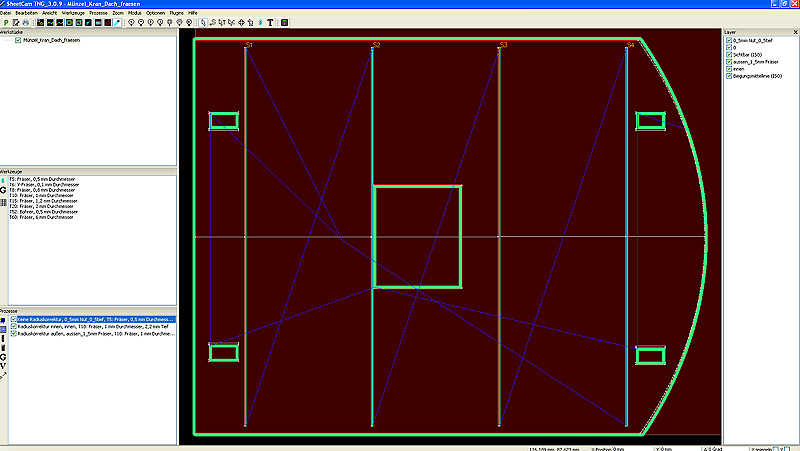Click the V icon beside Prozesse list
The width and height of the screenshot is (800, 451).
(x=3, y=366)
